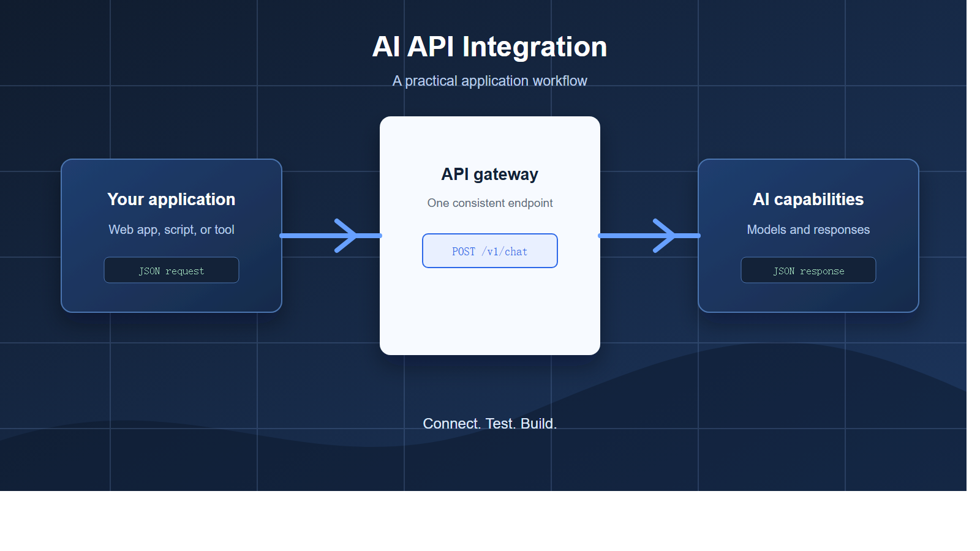Click the 'AI API Integration' title
This screenshot has height=551, width=980.
[489, 47]
